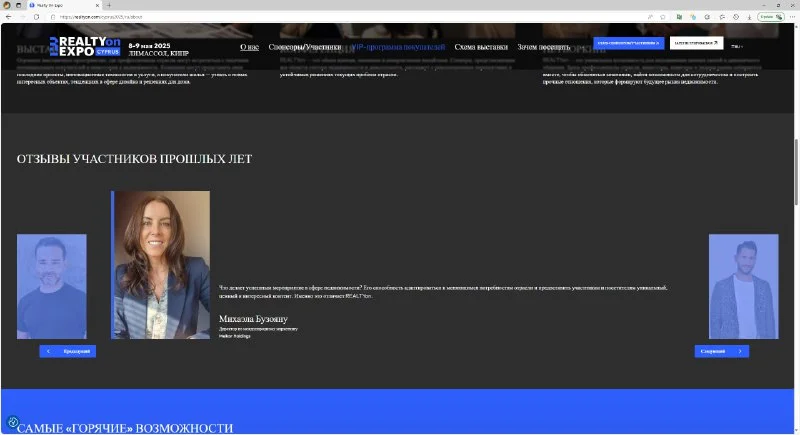Click the browser back arrow
The image size is (800, 435).
(x=9, y=17)
